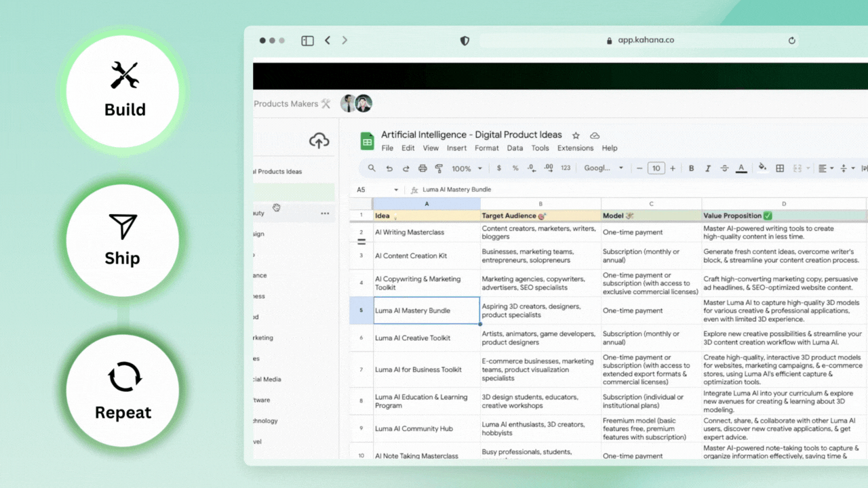The image size is (868, 488).
Task: Open the green Google Sheets home icon
Action: pyautogui.click(x=367, y=141)
